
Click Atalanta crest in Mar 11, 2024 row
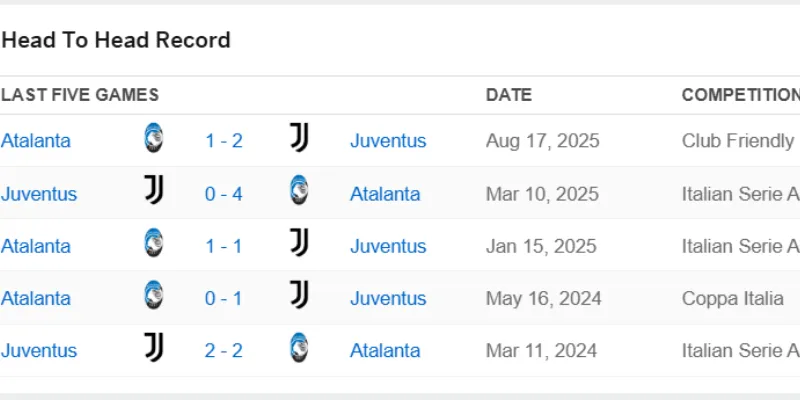(298, 348)
